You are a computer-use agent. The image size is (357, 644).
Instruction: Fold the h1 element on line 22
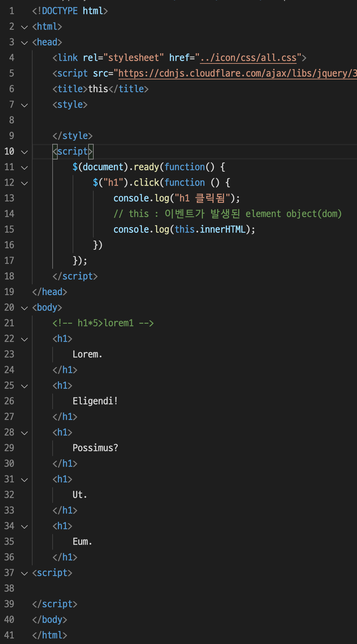click(x=24, y=339)
